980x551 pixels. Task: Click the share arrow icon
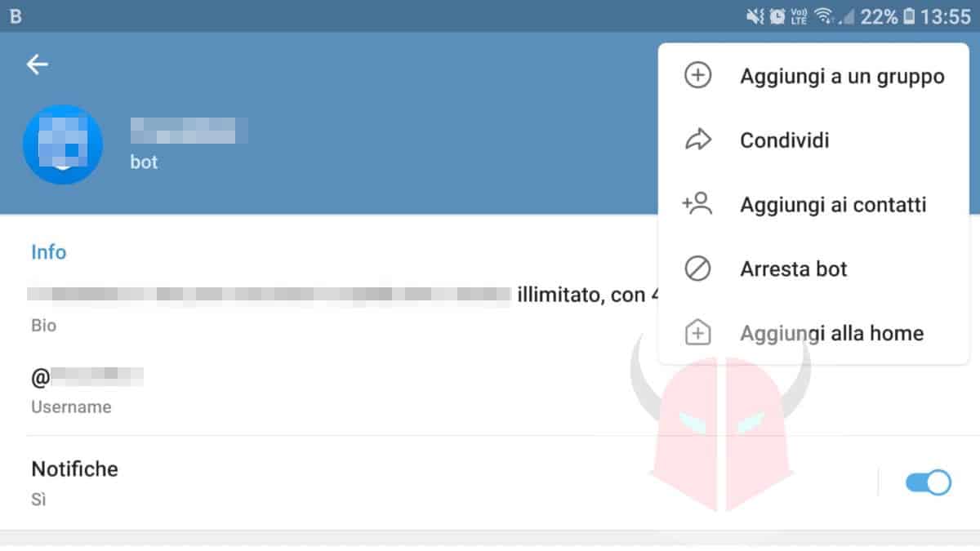click(697, 140)
